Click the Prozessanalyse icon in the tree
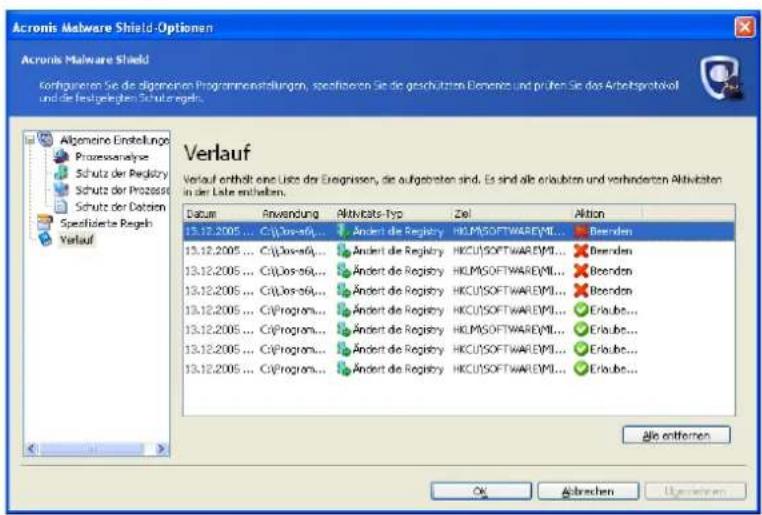 pos(61,156)
